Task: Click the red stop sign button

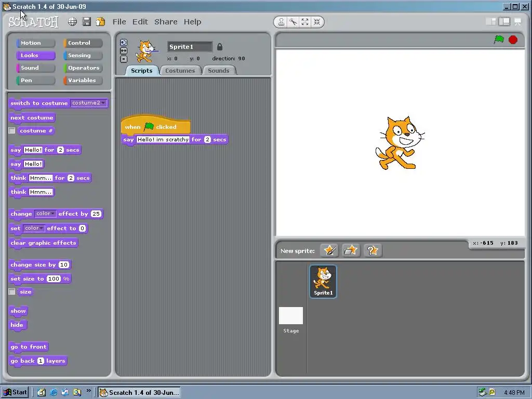Action: click(x=513, y=40)
